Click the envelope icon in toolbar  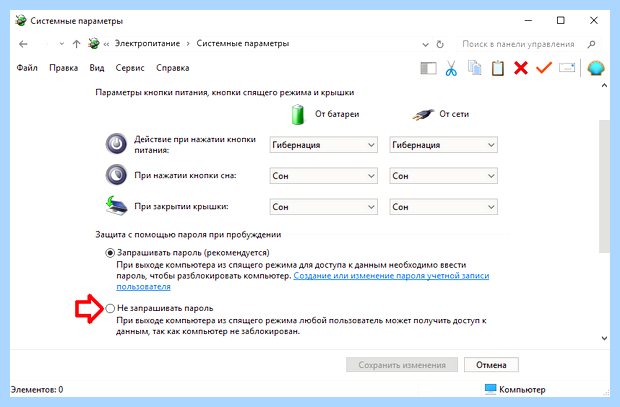[567, 68]
